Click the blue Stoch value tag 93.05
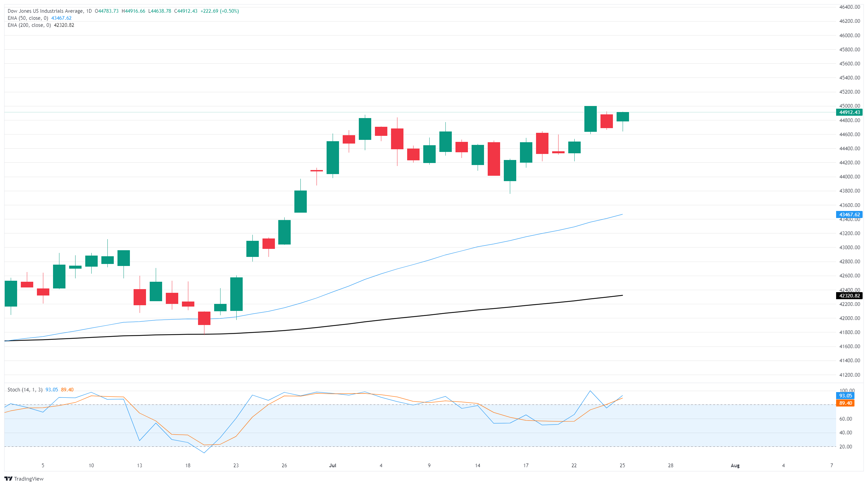Image resolution: width=868 pixels, height=486 pixels. (x=845, y=396)
